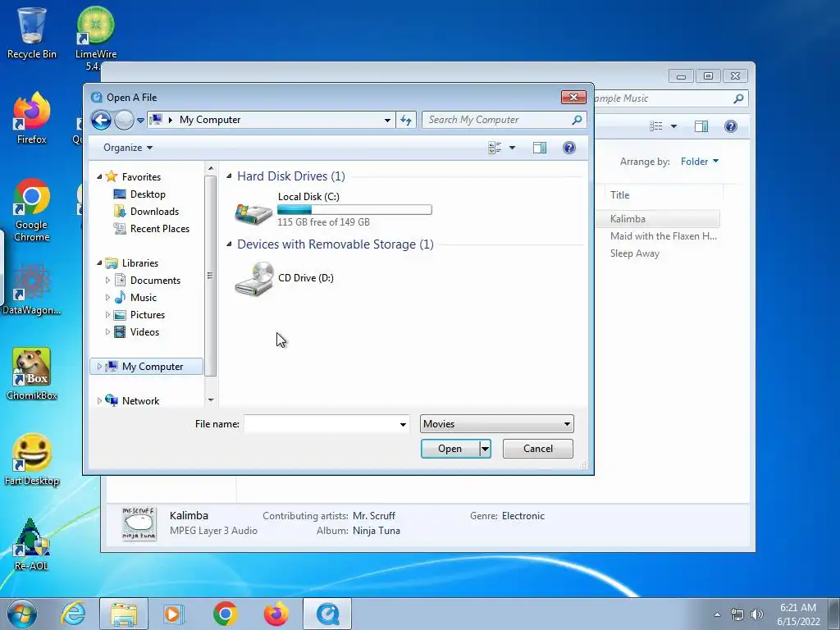Image resolution: width=840 pixels, height=630 pixels.
Task: Select Kalimba in Sample Music list
Action: 628,218
